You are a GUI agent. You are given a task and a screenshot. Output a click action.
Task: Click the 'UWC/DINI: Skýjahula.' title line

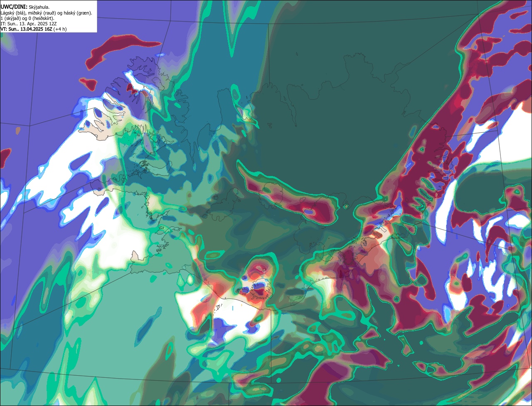point(25,7)
